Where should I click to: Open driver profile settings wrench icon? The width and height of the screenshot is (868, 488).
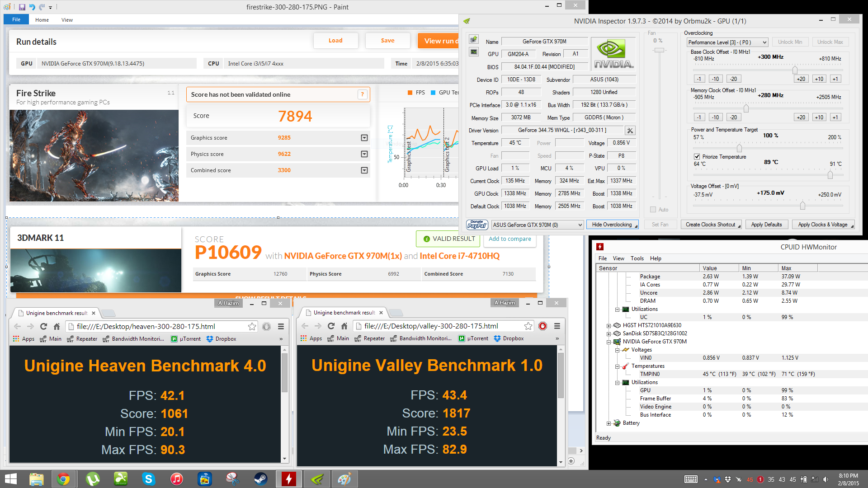(630, 131)
